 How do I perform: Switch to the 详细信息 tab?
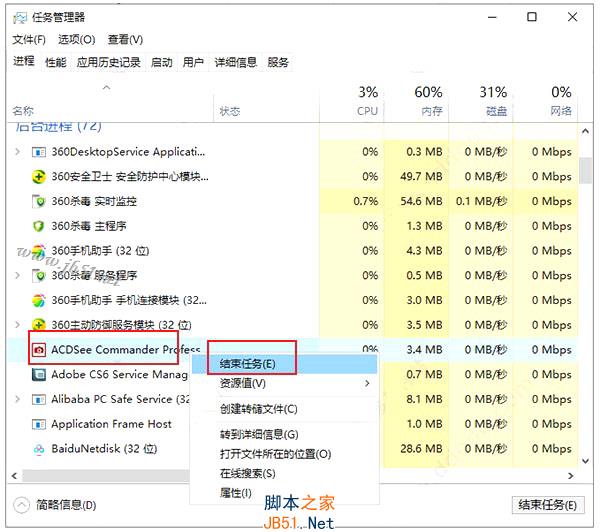click(x=235, y=62)
